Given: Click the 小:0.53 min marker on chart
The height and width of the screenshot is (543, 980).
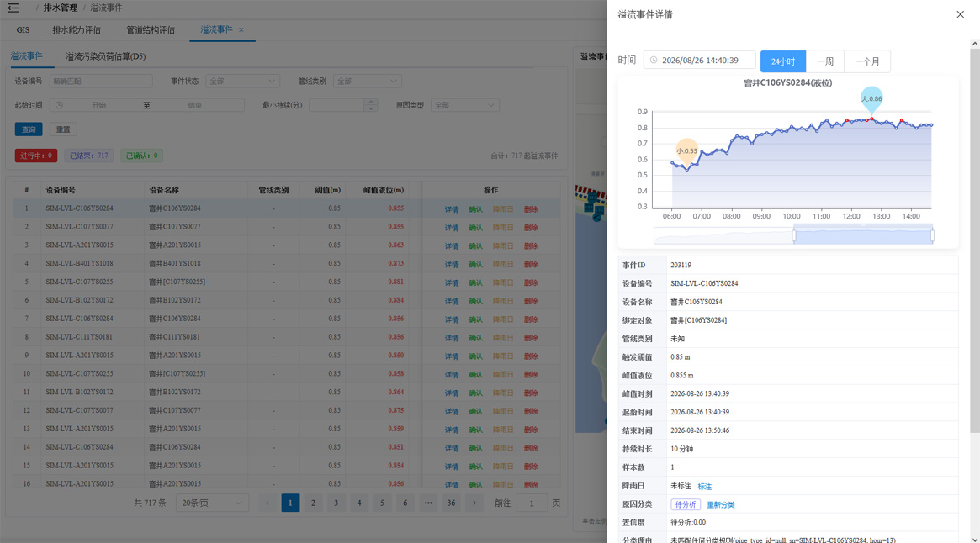Looking at the screenshot, I should click(687, 151).
